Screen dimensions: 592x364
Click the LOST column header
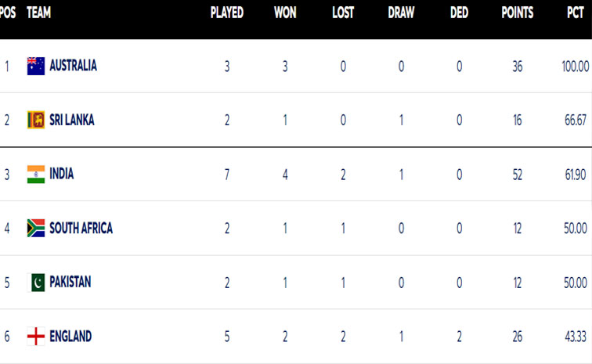pyautogui.click(x=343, y=13)
